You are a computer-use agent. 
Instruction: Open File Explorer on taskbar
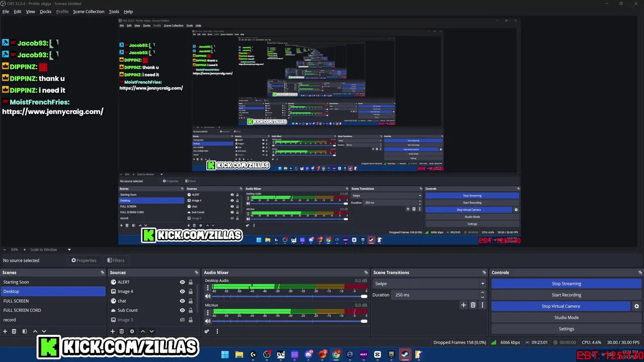click(239, 354)
